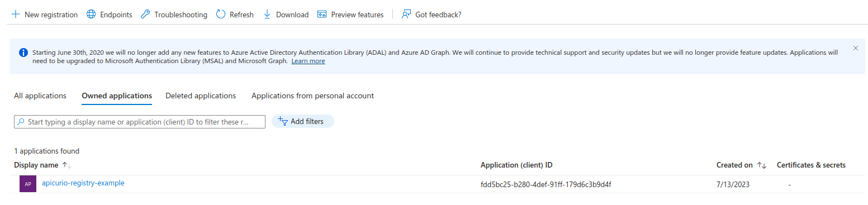The width and height of the screenshot is (868, 205).
Task: Click the filter funnel icon
Action: pos(283,121)
